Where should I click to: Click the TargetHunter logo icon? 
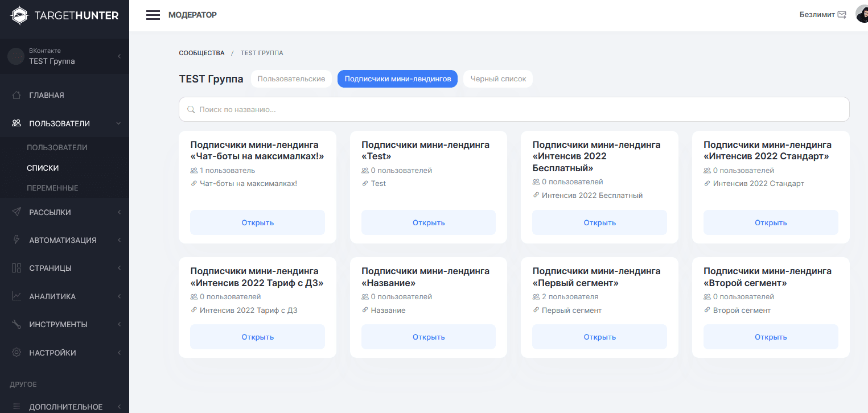pos(19,15)
